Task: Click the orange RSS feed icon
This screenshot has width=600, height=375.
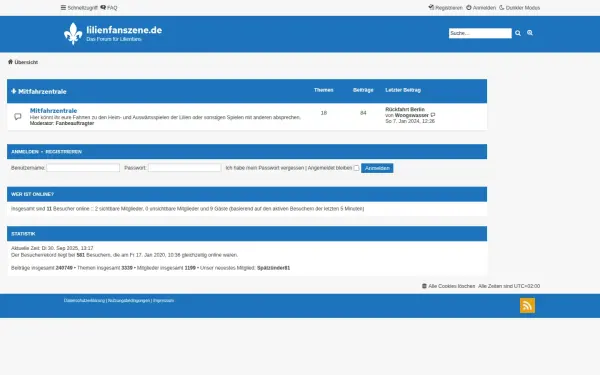Action: point(527,305)
